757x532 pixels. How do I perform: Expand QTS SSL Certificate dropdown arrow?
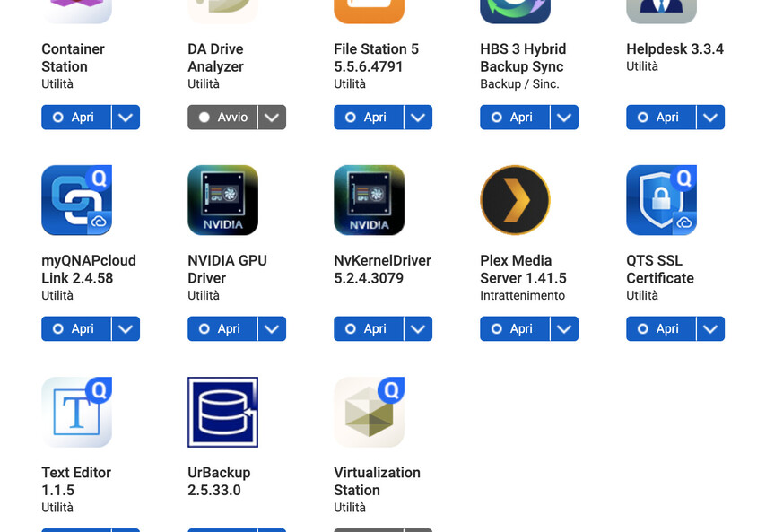click(710, 328)
